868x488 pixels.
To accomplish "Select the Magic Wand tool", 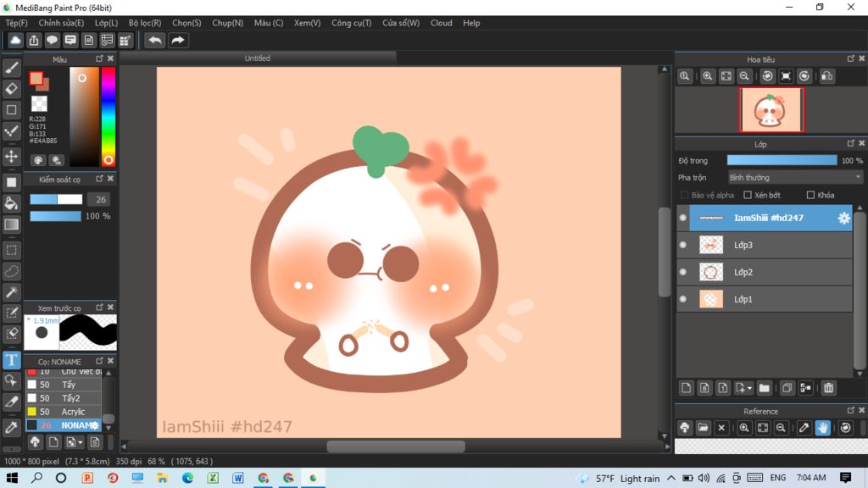I will pos(11,292).
